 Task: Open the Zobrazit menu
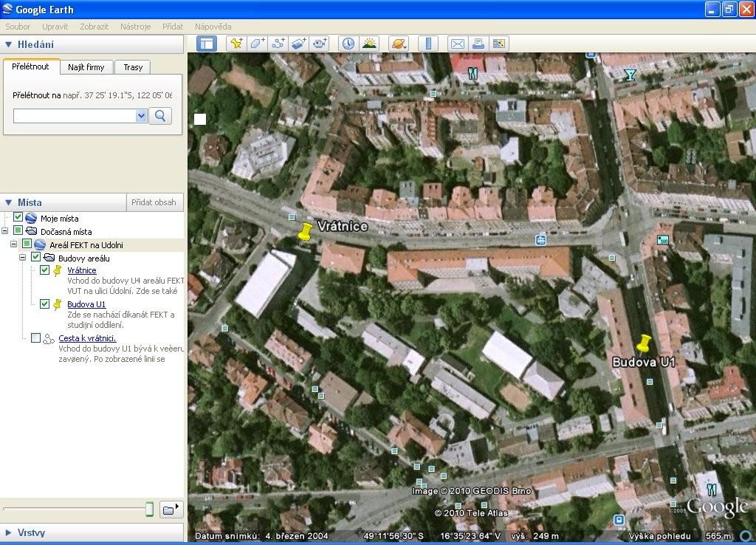94,27
